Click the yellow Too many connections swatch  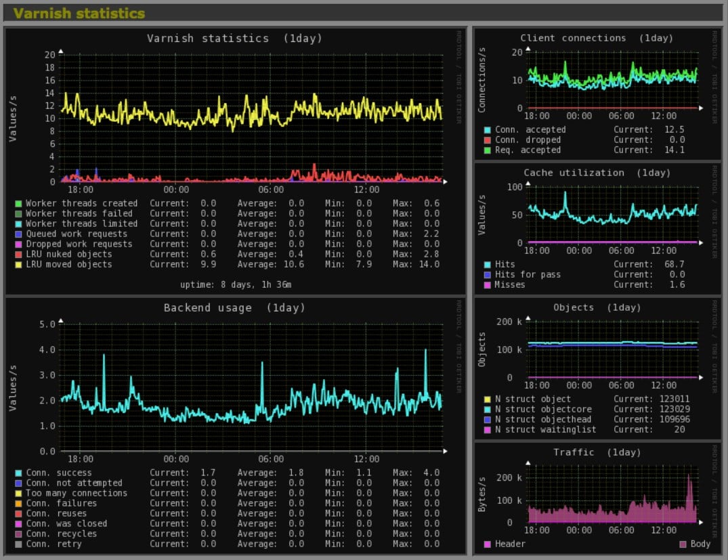coord(18,493)
